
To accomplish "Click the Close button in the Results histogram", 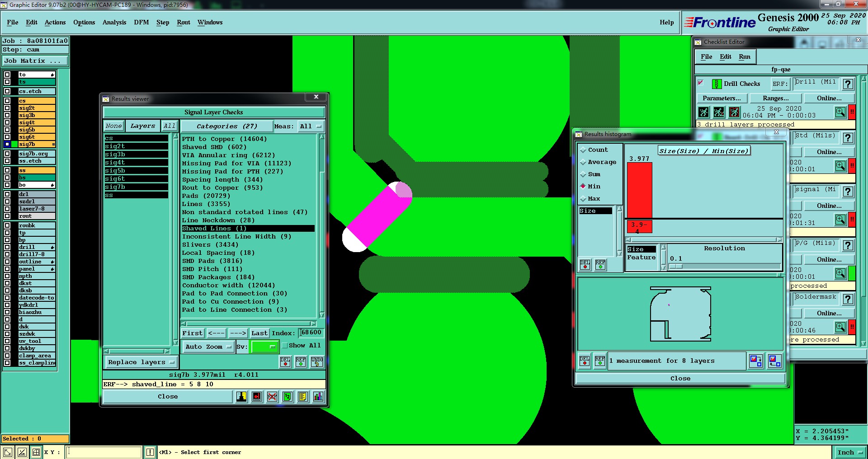I will click(680, 379).
